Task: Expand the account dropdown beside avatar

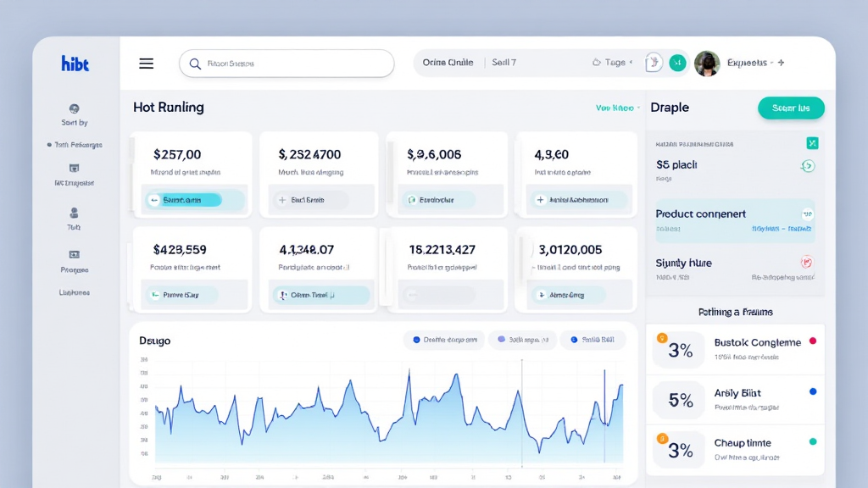Action: (x=780, y=63)
